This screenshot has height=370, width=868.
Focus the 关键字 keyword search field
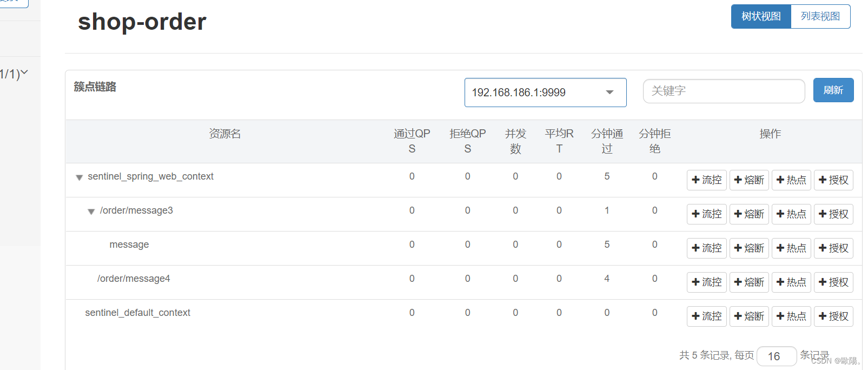pos(724,91)
